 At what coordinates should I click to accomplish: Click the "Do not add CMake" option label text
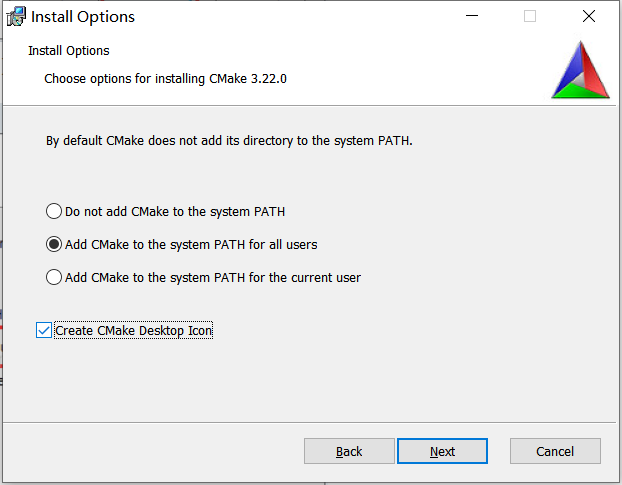point(175,212)
